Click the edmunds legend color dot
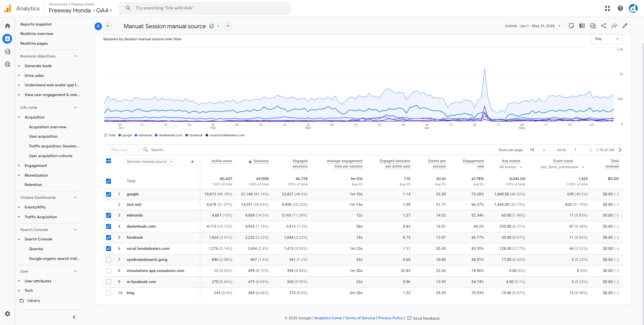644x325 pixels. [136, 135]
